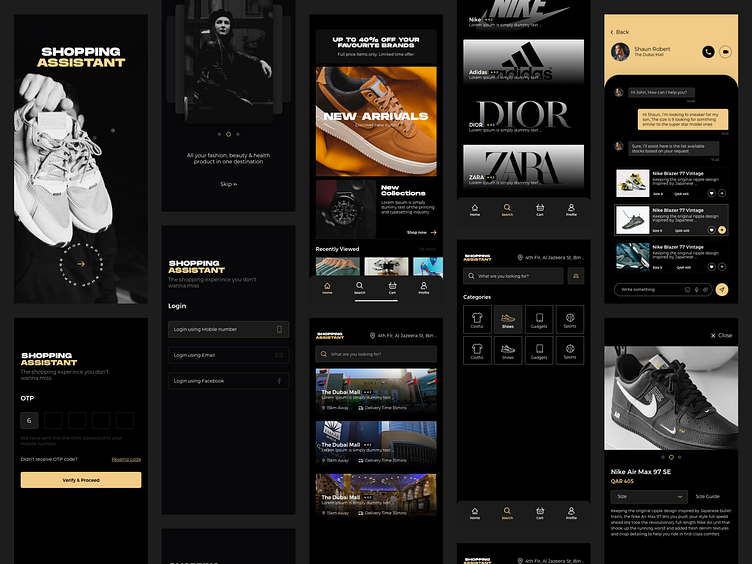Image resolution: width=752 pixels, height=564 pixels.
Task: Click the Verify & Proceed button
Action: 81,480
